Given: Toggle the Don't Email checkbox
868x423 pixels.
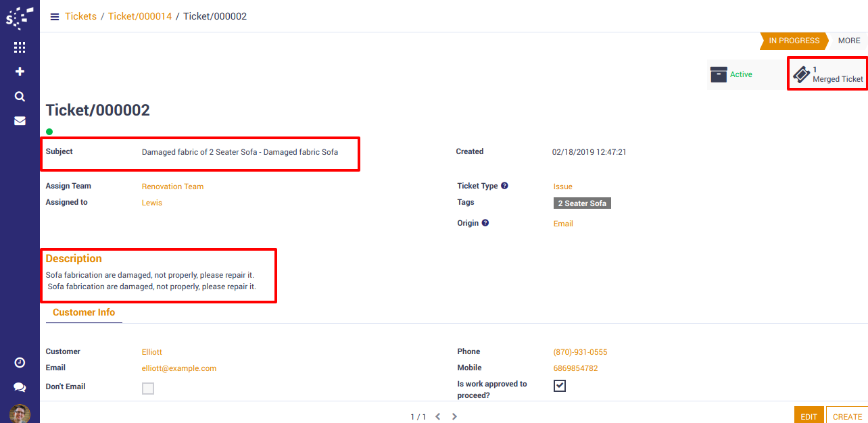Looking at the screenshot, I should coord(147,389).
